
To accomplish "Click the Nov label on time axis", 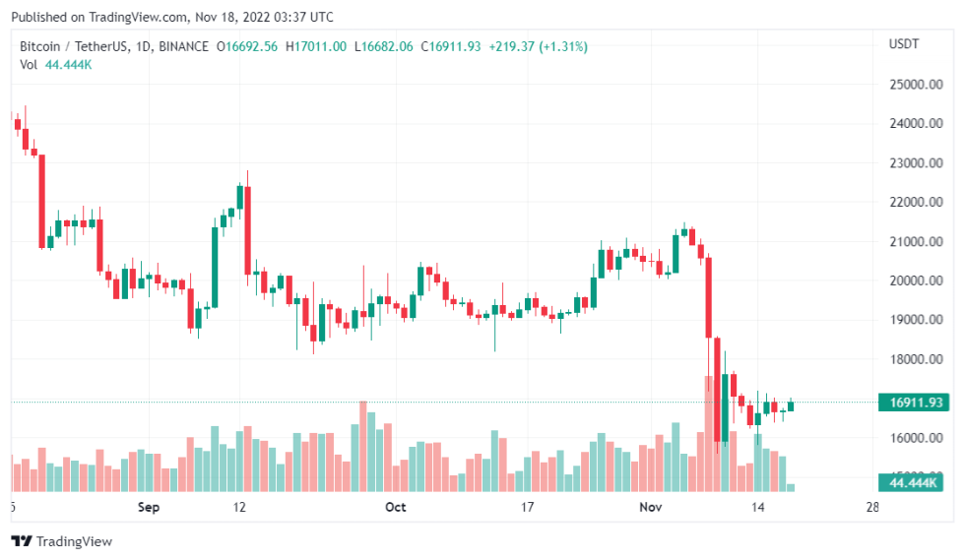I will (650, 508).
